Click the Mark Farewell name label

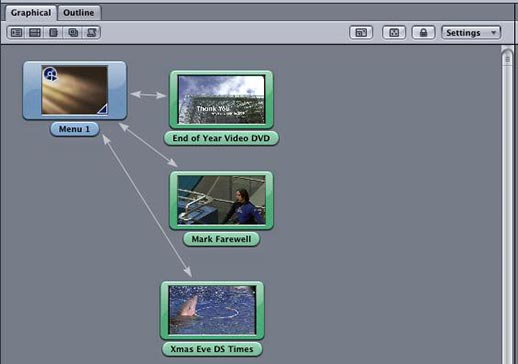(x=221, y=239)
